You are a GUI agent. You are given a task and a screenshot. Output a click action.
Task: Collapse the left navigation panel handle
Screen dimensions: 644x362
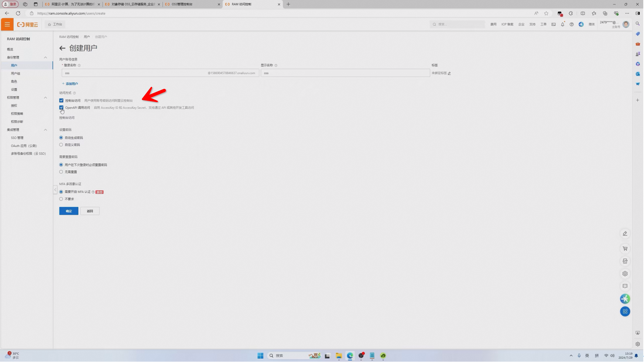pos(55,190)
